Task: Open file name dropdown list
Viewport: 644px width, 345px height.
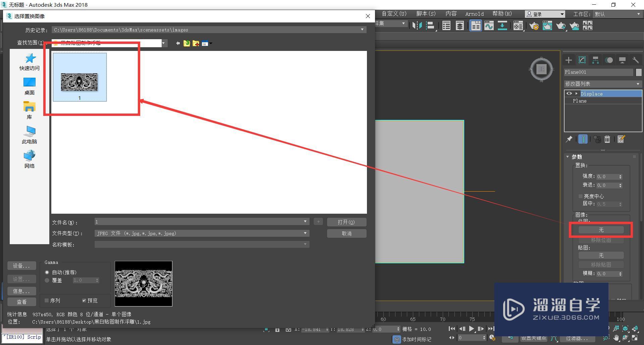Action: tap(305, 221)
